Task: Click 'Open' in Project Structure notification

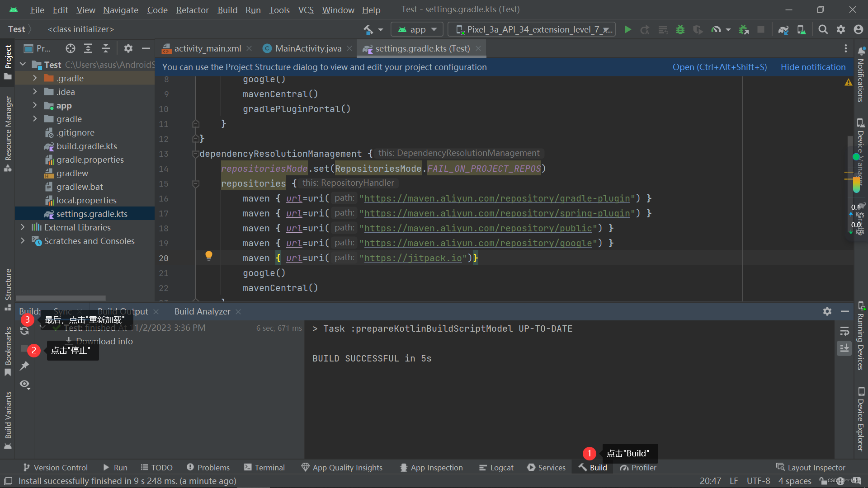Action: point(720,67)
